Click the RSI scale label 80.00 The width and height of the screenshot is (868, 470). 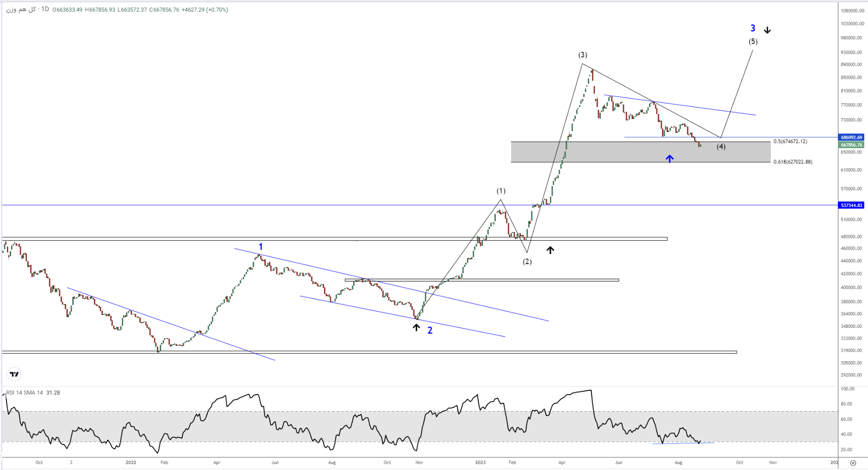tap(847, 404)
